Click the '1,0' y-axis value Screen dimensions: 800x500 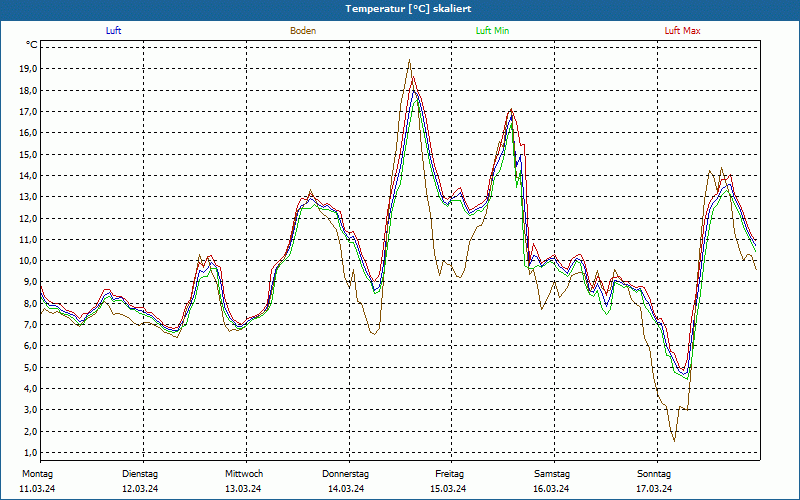point(30,453)
